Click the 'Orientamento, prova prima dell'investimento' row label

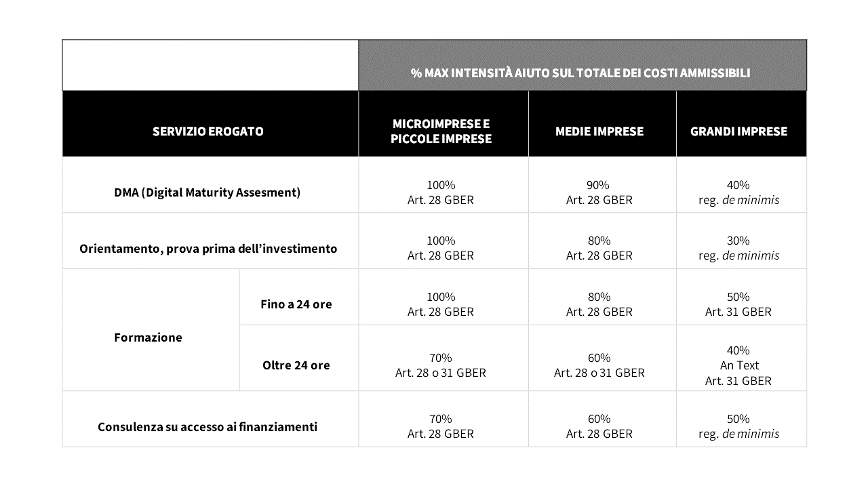click(208, 249)
